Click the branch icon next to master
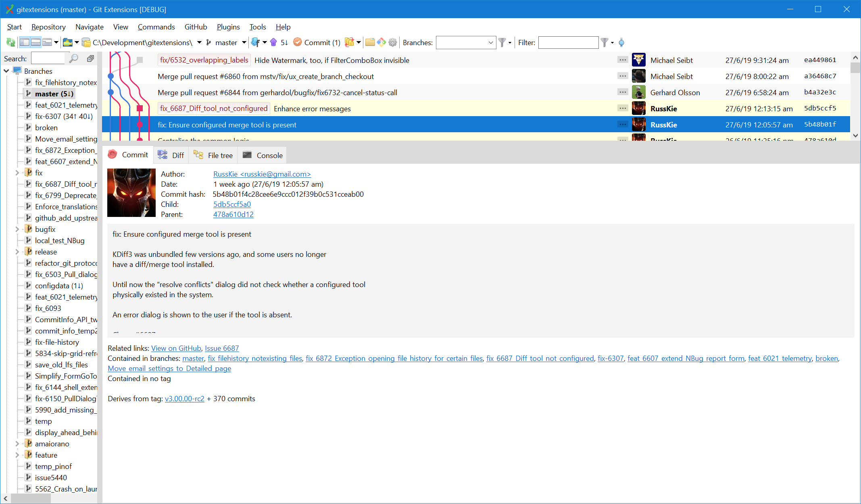This screenshot has width=861, height=504. [209, 42]
